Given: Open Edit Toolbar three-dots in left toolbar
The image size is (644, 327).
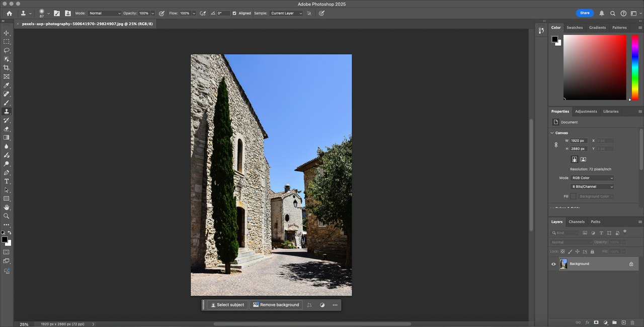Looking at the screenshot, I should coord(7,225).
